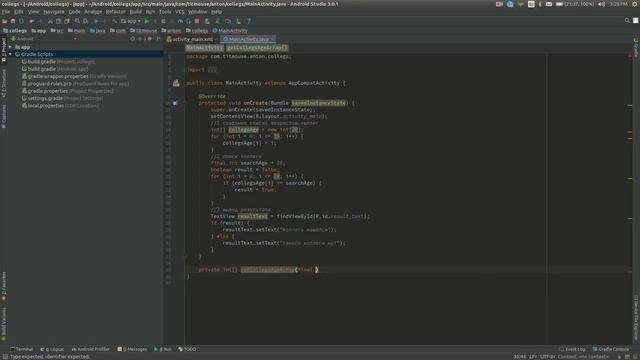Click the class icon in editor gutter
The height and width of the screenshot is (360, 640).
[176, 83]
